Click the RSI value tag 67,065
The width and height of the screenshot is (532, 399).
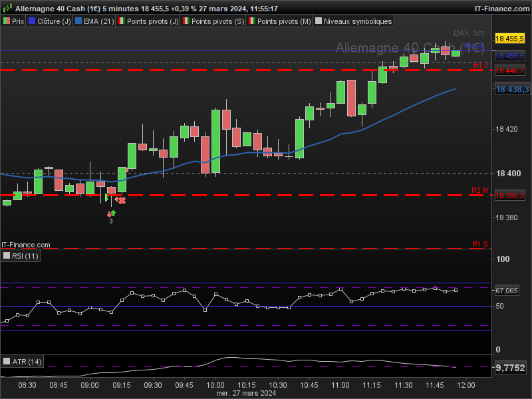pyautogui.click(x=507, y=291)
